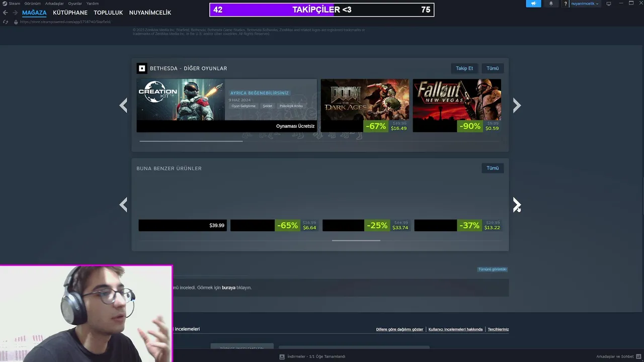The image size is (644, 362).
Task: Click the Oyun Geliştirme tag
Action: [244, 106]
